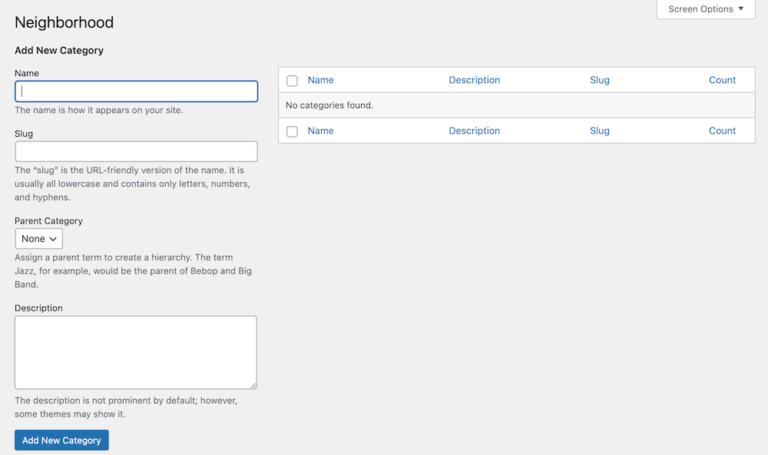Sort by Name using the header column link

coord(320,80)
